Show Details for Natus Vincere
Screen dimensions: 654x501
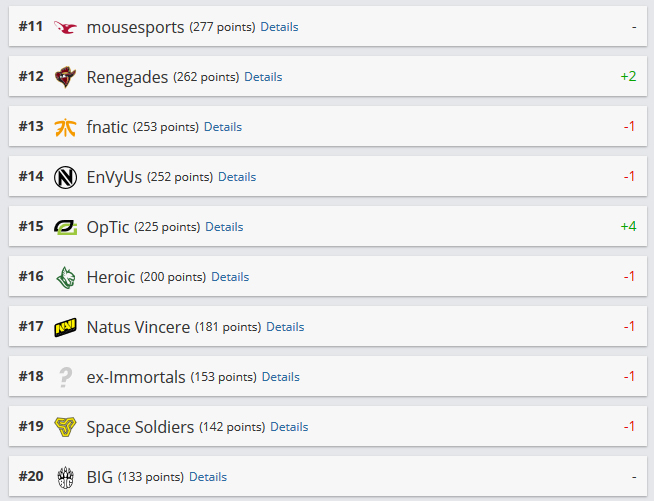285,327
